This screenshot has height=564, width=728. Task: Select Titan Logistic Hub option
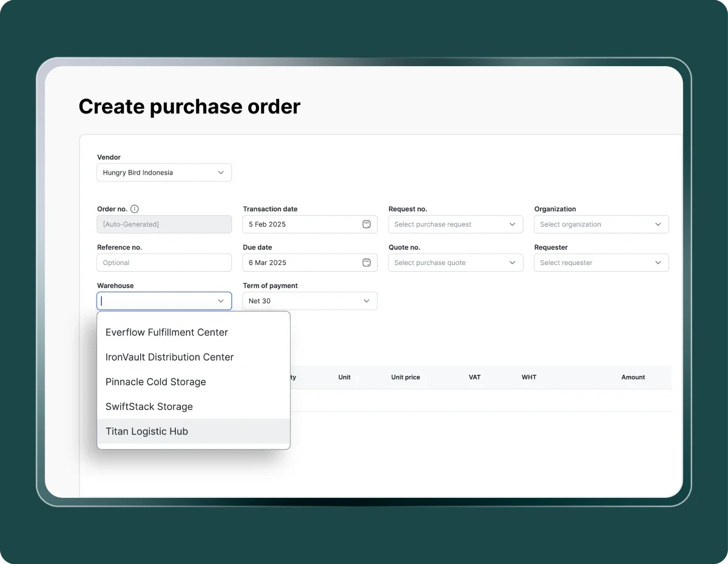click(x=147, y=432)
